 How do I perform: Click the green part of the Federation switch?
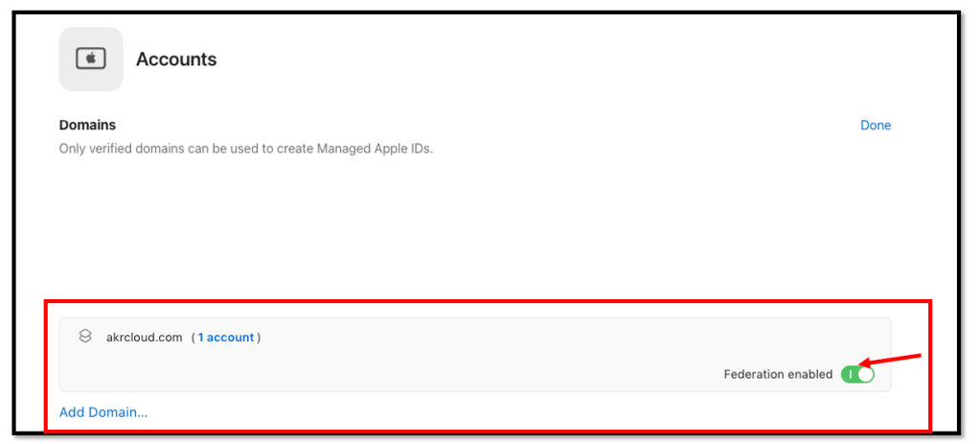pyautogui.click(x=849, y=374)
